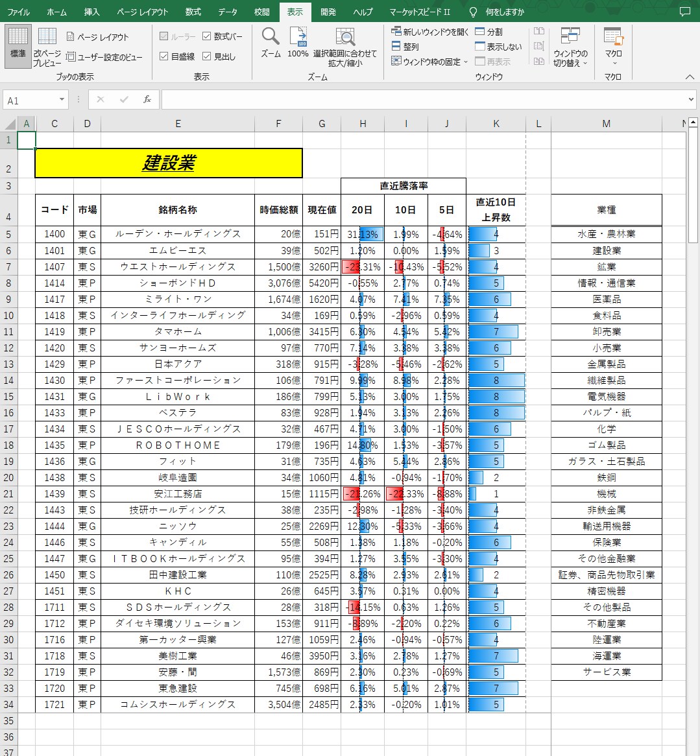Click the formula bar confirm checkmark icon
The width and height of the screenshot is (700, 756).
[x=124, y=99]
